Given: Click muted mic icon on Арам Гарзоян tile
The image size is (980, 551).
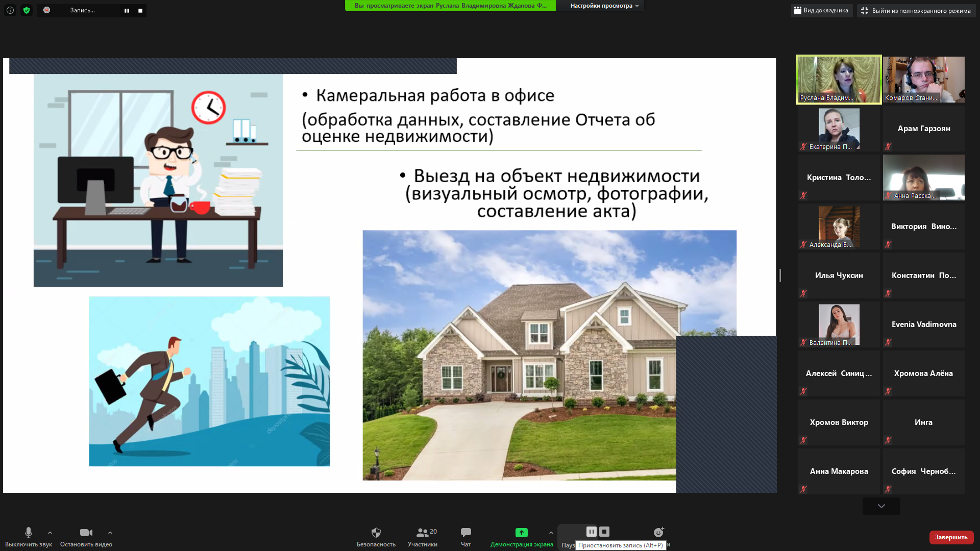Looking at the screenshot, I should pyautogui.click(x=888, y=146).
